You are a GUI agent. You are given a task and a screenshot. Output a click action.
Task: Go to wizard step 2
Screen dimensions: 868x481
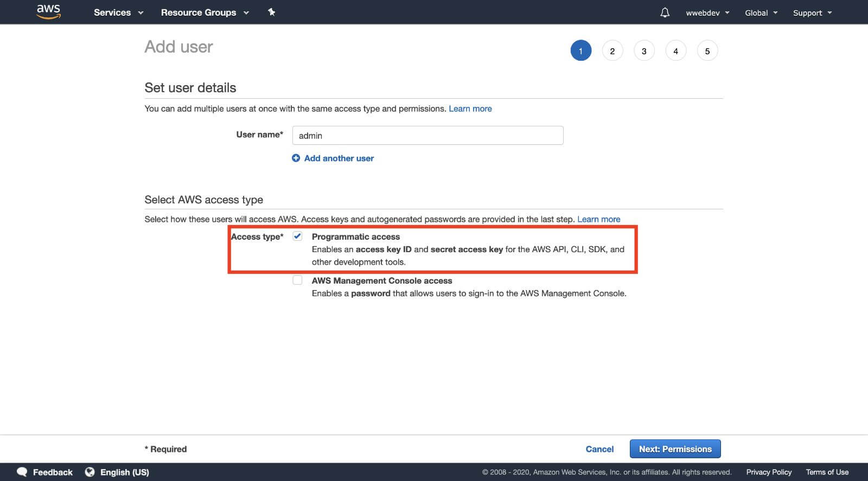click(612, 50)
